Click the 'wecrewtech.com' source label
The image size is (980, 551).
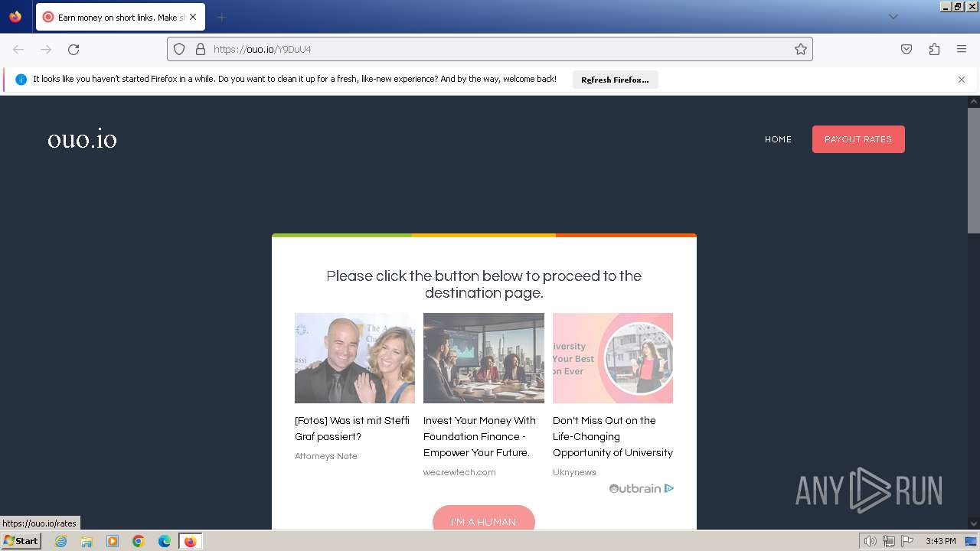(x=459, y=472)
